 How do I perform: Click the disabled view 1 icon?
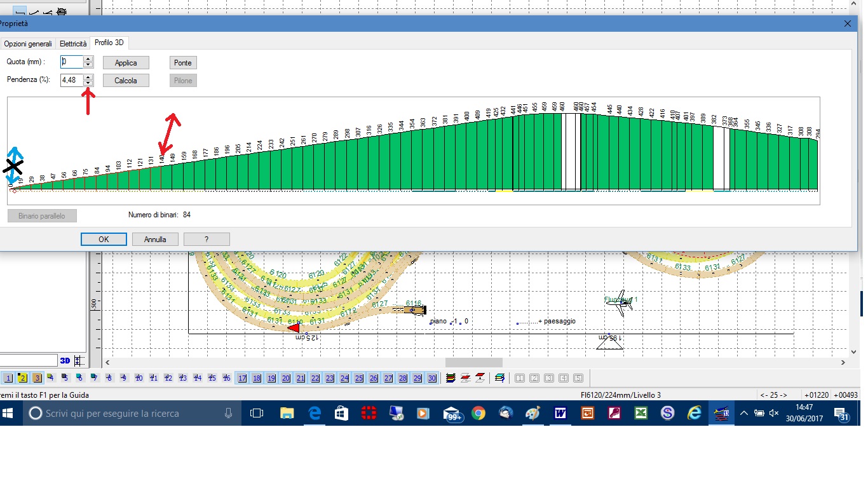[520, 378]
